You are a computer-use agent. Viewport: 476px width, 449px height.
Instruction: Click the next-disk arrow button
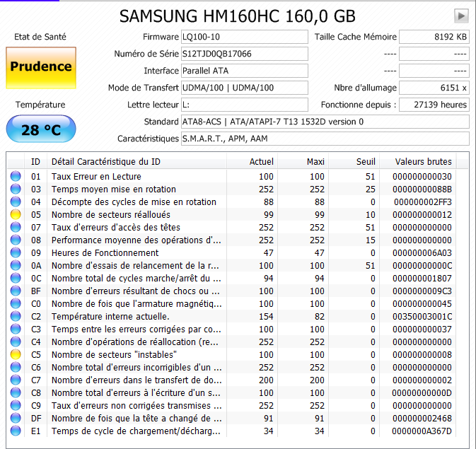pyautogui.click(x=461, y=16)
